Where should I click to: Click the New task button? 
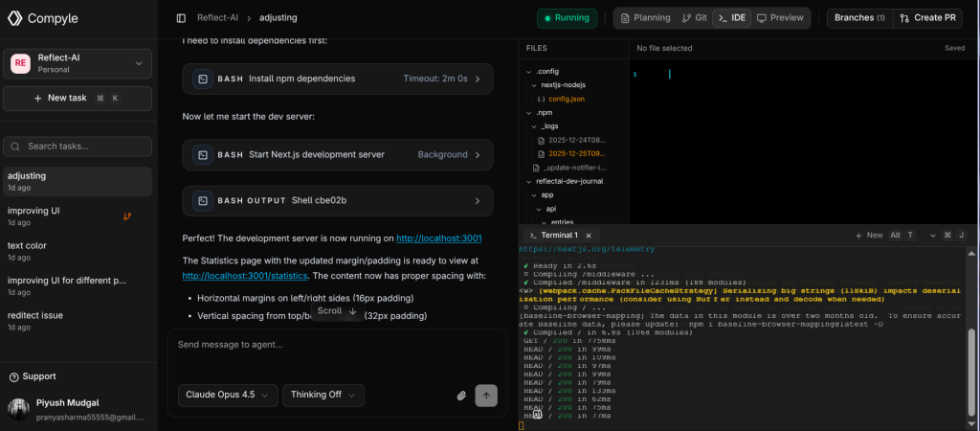click(x=78, y=99)
